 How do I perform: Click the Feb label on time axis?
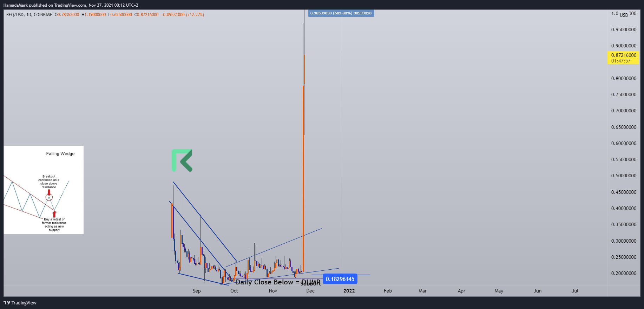[x=388, y=291]
